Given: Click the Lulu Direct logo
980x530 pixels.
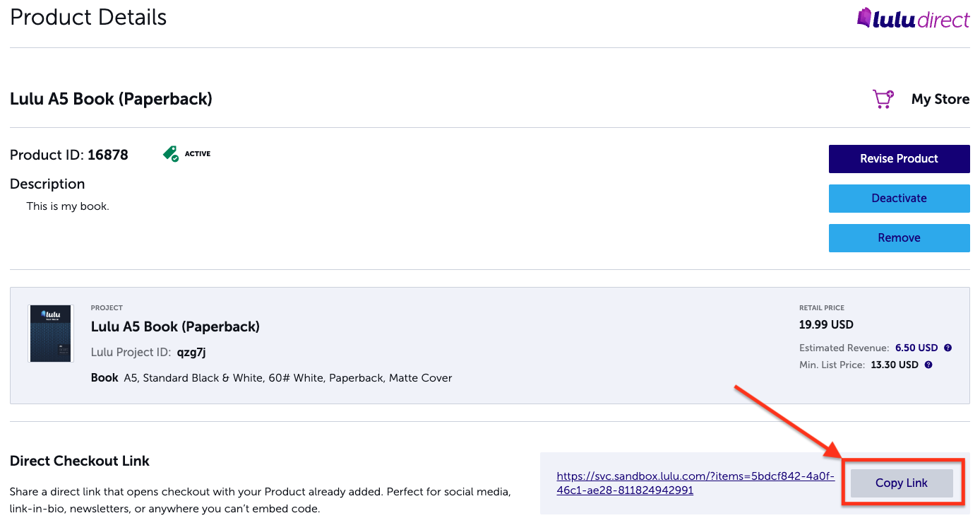Looking at the screenshot, I should (x=913, y=18).
